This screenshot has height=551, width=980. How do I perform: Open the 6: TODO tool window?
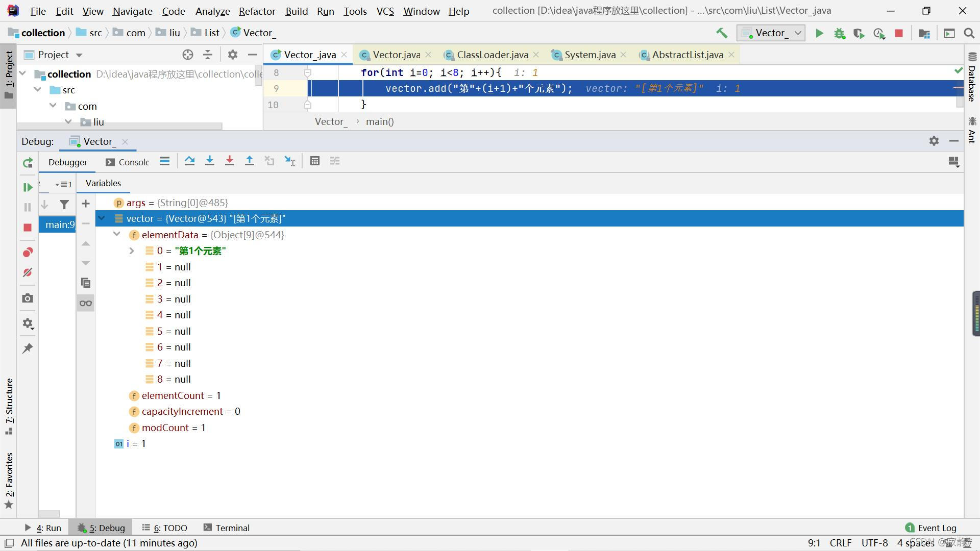click(x=164, y=528)
